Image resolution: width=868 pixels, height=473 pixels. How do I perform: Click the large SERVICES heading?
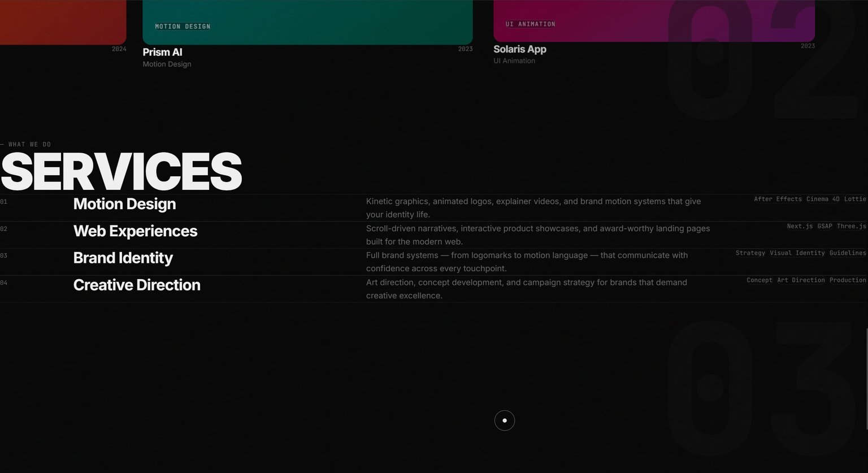click(121, 172)
